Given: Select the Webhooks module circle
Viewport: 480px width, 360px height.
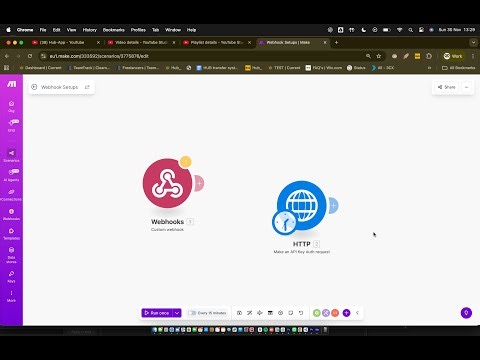Looking at the screenshot, I should (167, 183).
